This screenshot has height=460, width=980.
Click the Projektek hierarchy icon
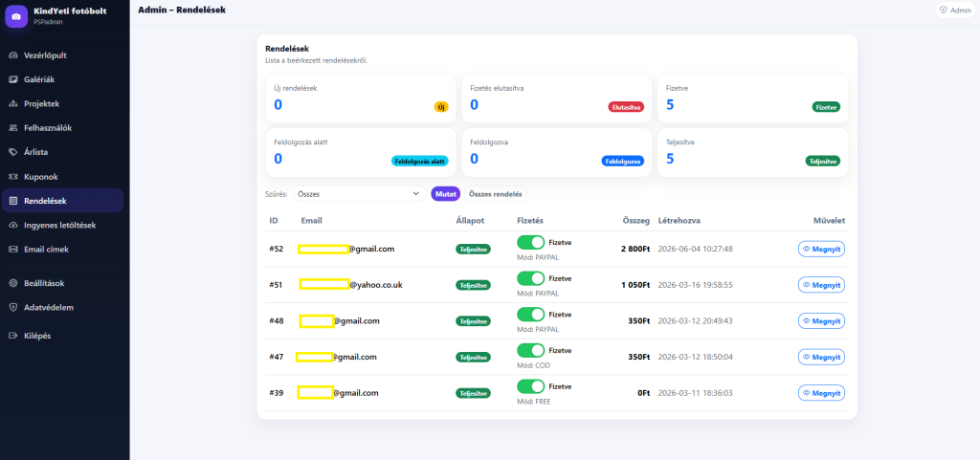coord(13,103)
